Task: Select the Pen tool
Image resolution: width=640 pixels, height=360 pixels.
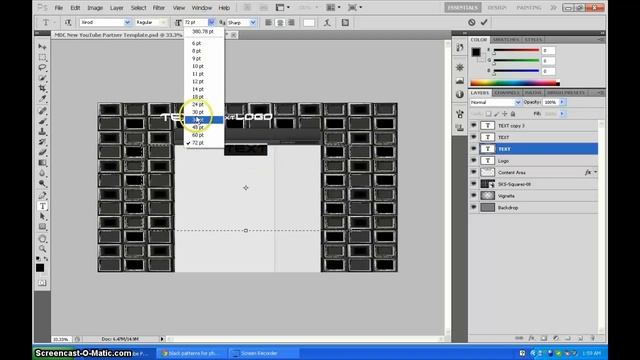Action: point(42,196)
